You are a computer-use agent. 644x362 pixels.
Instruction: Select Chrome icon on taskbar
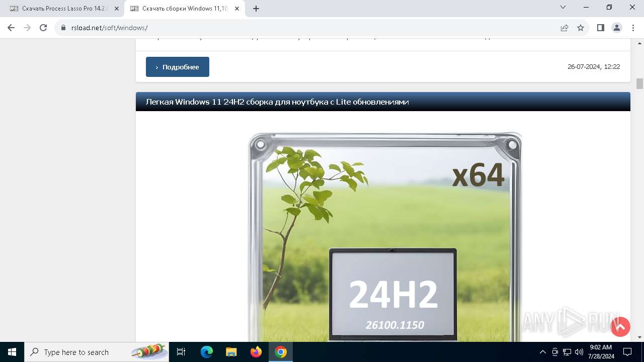[281, 352]
